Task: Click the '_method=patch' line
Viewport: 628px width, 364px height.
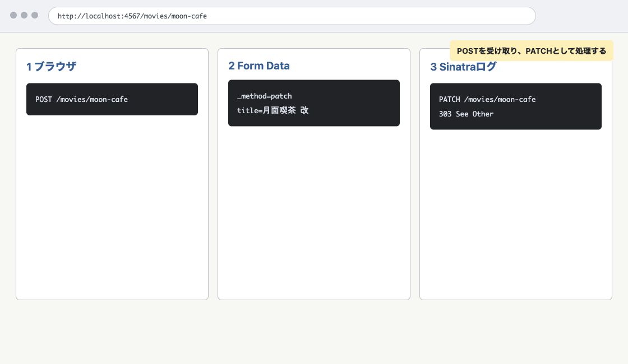Action: tap(264, 96)
